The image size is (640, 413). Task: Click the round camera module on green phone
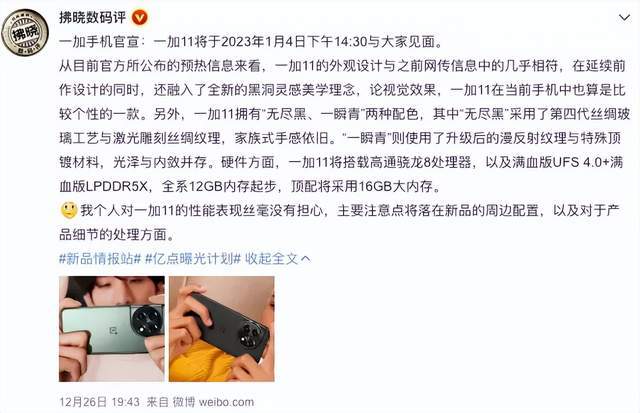(147, 321)
